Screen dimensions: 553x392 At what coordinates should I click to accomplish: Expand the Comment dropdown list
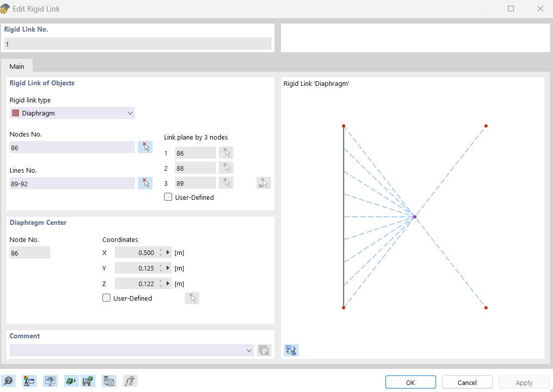coord(249,350)
